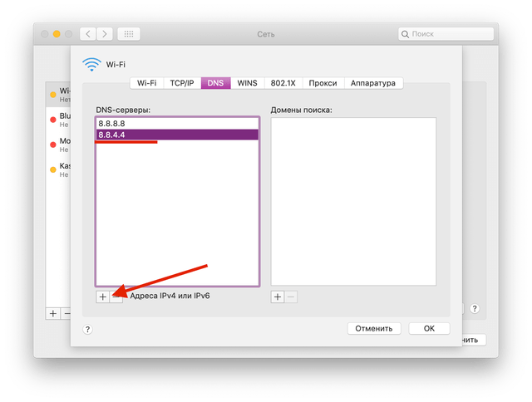Add a network service in sidebar
Viewport: 532px width, 402px height.
click(53, 313)
